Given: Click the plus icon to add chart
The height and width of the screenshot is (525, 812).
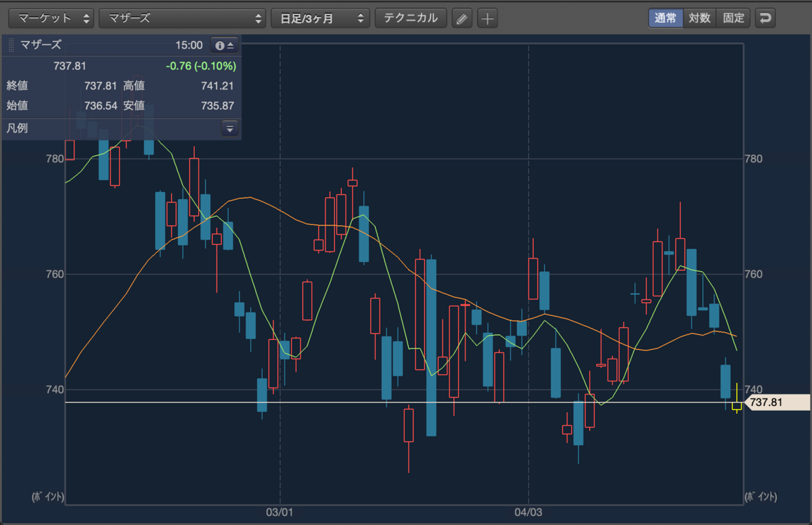Looking at the screenshot, I should click(487, 18).
